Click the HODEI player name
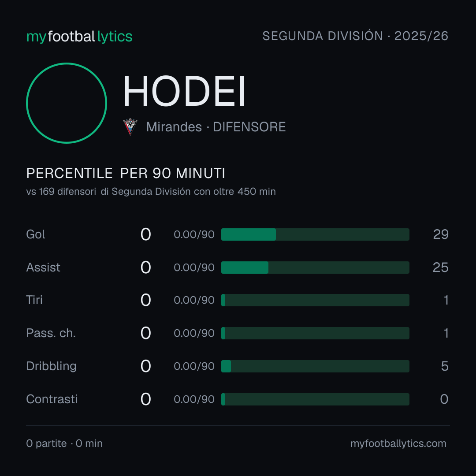The image size is (476, 476). pyautogui.click(x=184, y=91)
